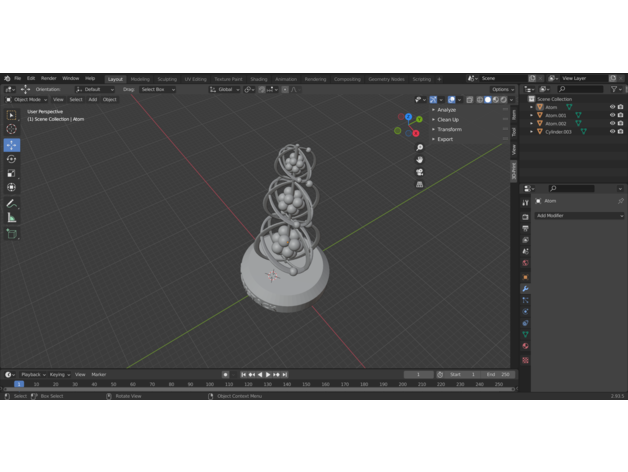
Task: Switch to the Sculpting workspace tab
Action: coord(166,78)
